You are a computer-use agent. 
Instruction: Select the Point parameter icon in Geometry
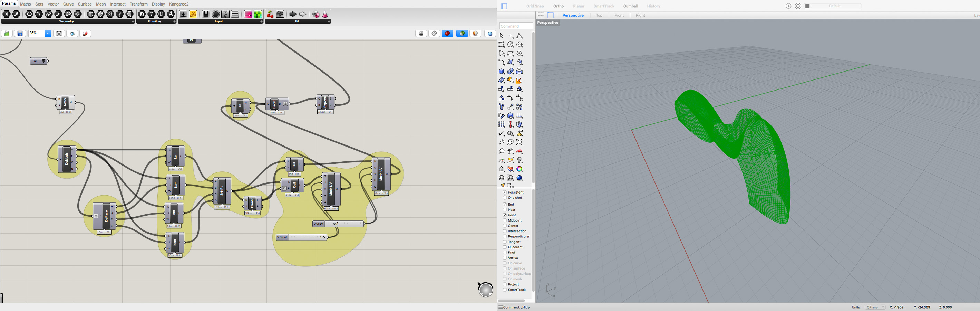(x=7, y=14)
